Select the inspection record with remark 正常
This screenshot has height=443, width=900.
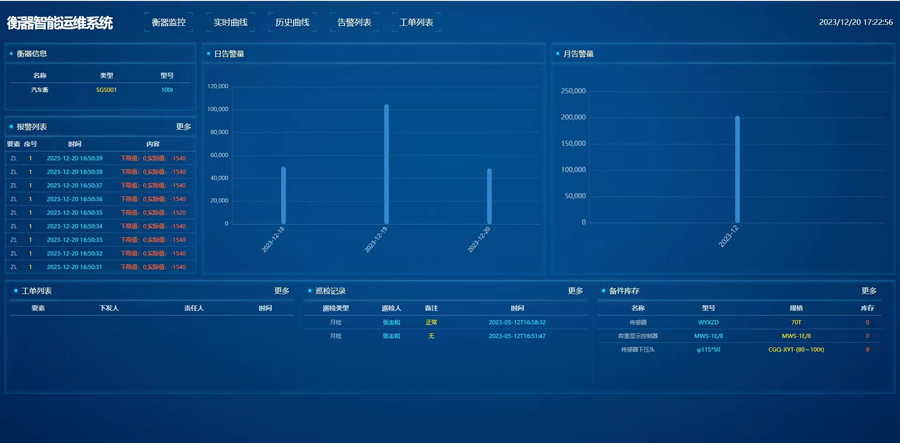pos(445,323)
